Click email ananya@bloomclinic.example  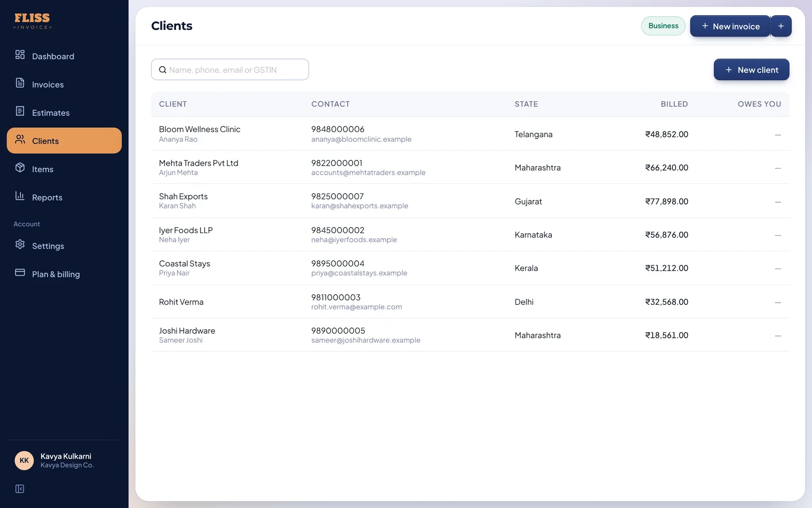pyautogui.click(x=361, y=139)
